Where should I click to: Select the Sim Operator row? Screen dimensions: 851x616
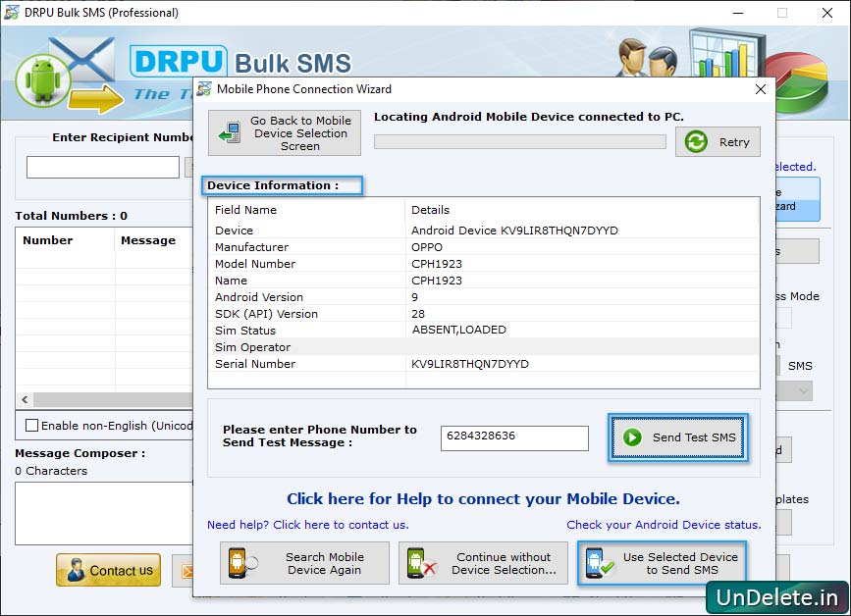(484, 347)
